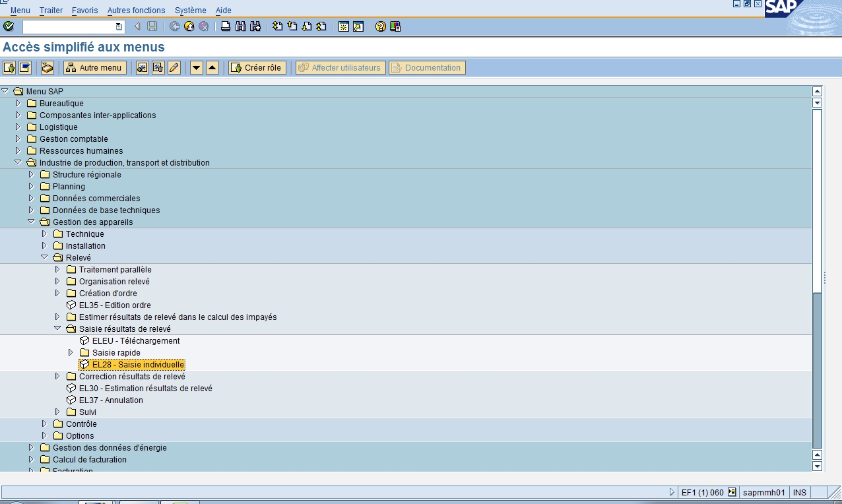This screenshot has height=504, width=842.
Task: Click the sapmmh01 server name in status bar
Action: (x=763, y=492)
